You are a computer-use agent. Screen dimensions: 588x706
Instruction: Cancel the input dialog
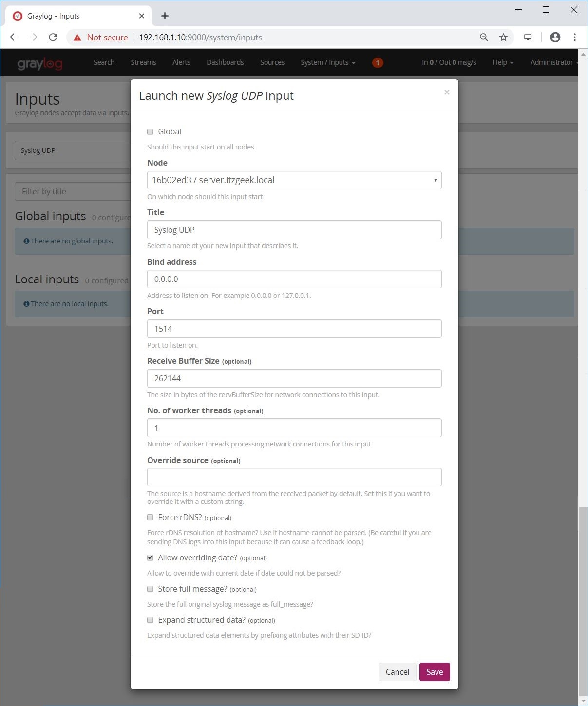pyautogui.click(x=397, y=672)
